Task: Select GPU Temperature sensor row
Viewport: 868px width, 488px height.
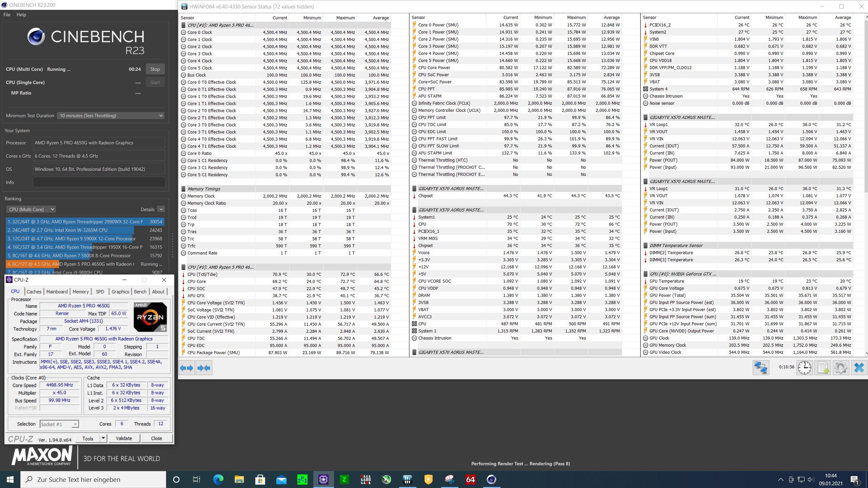Action: (748, 281)
